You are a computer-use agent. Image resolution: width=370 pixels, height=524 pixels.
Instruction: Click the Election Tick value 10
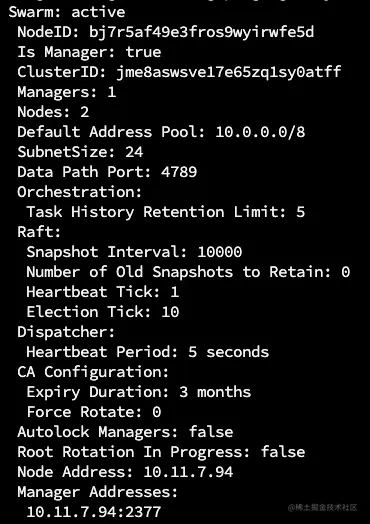(170, 312)
